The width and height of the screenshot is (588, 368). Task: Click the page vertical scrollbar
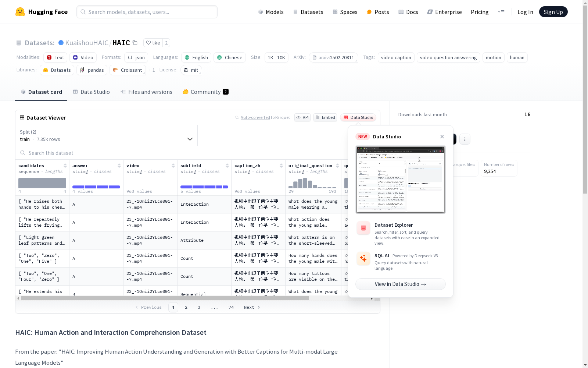[585, 99]
